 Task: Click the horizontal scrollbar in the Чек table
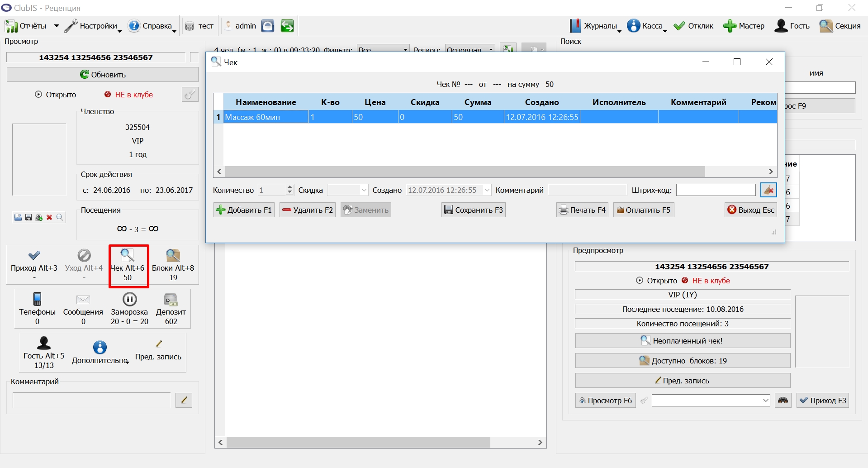tap(465, 172)
